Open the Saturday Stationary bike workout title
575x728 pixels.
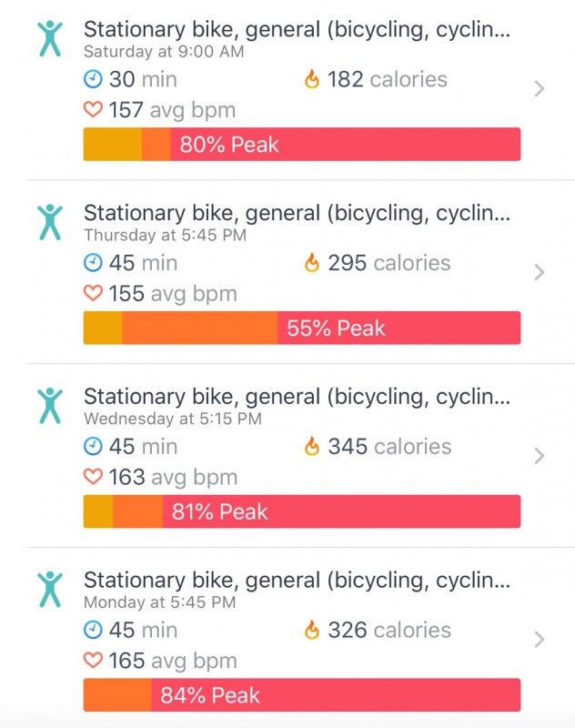tap(297, 29)
